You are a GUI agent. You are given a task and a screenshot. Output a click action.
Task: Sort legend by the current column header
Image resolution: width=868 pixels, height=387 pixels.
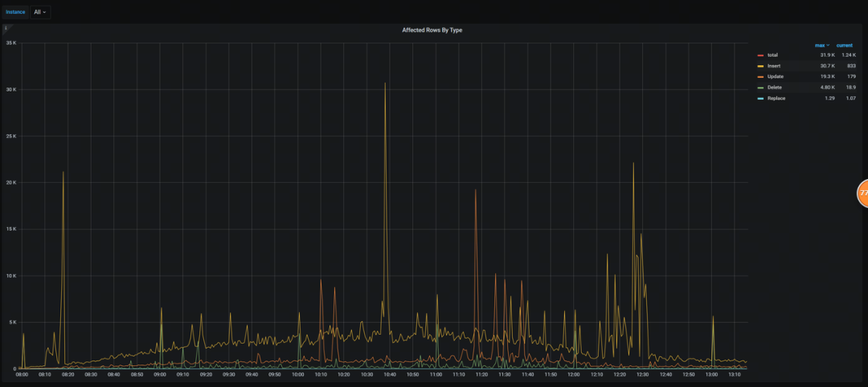pyautogui.click(x=844, y=45)
